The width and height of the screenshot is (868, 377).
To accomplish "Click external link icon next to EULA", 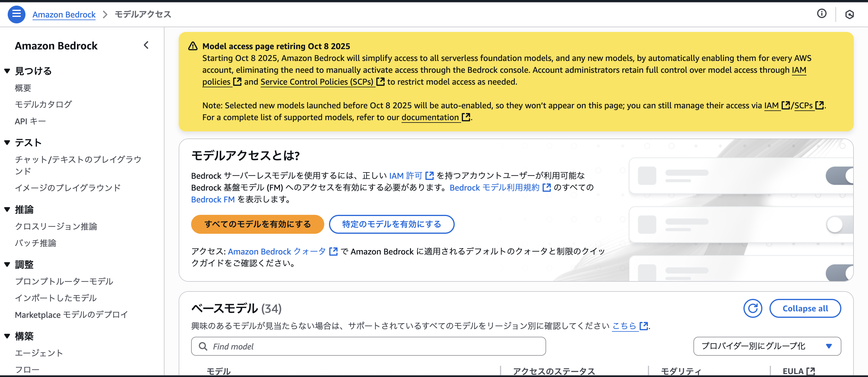I will click(810, 371).
